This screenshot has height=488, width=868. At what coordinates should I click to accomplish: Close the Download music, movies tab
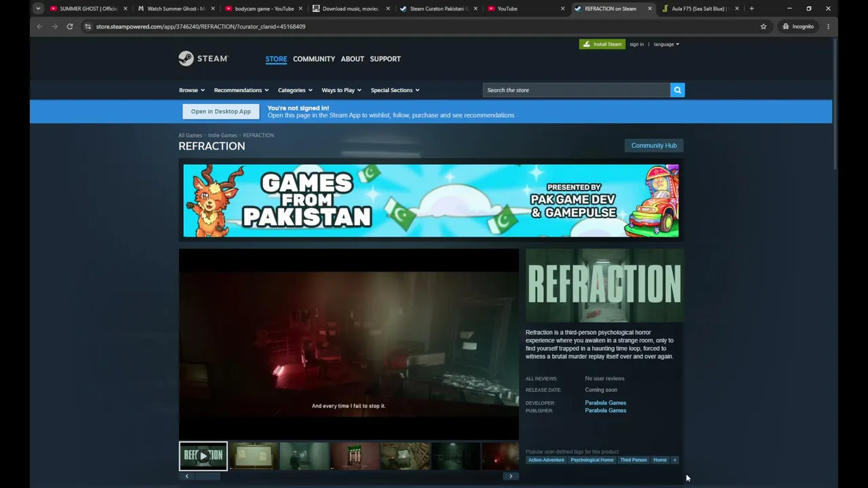(x=388, y=9)
